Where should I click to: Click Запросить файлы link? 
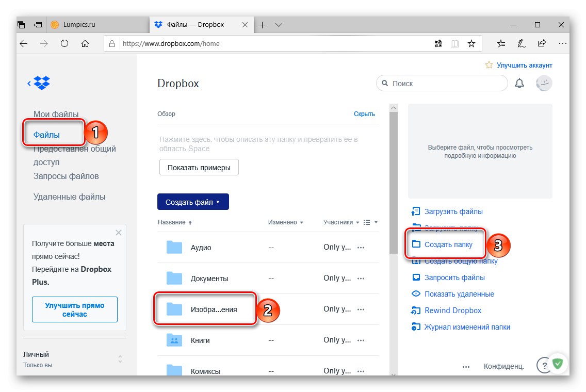[x=454, y=277]
